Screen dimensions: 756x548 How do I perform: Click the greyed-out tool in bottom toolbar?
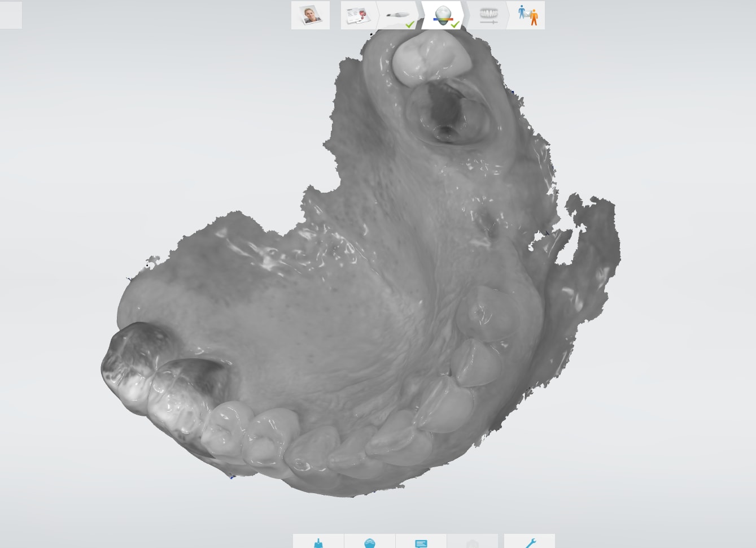click(473, 542)
